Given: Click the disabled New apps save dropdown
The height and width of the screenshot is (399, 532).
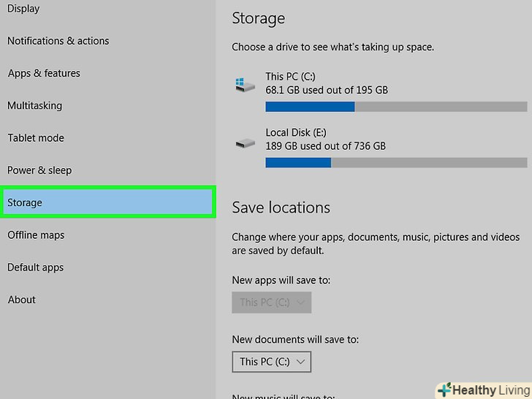Looking at the screenshot, I should pyautogui.click(x=271, y=302).
